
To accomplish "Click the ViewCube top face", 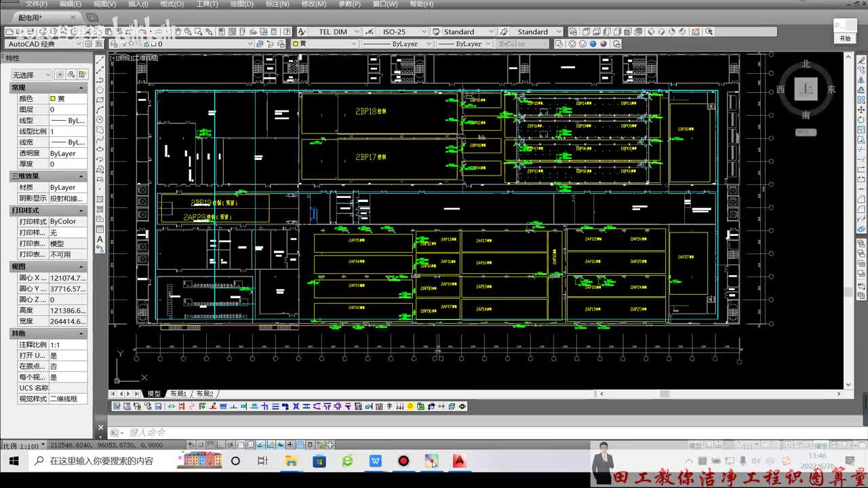I will pyautogui.click(x=806, y=88).
